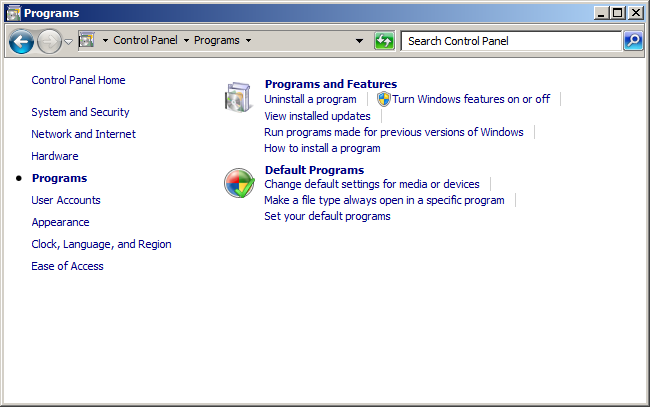This screenshot has width=650, height=407.
Task: Open the Hardware category
Action: (55, 156)
